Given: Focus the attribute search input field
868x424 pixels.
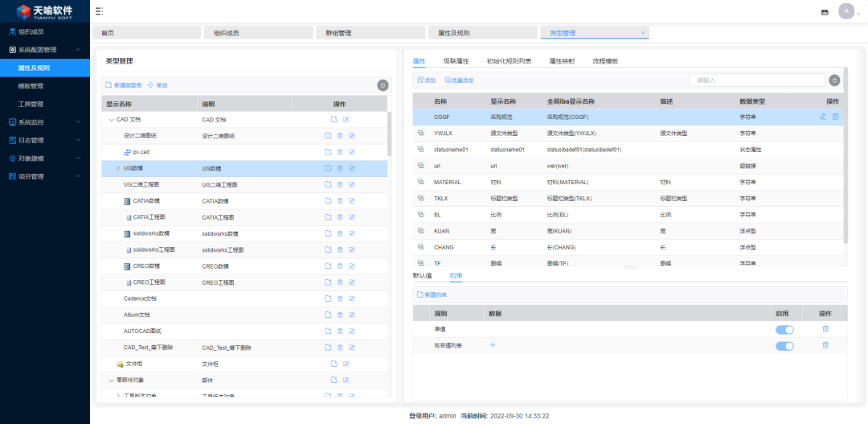Looking at the screenshot, I should pyautogui.click(x=757, y=80).
